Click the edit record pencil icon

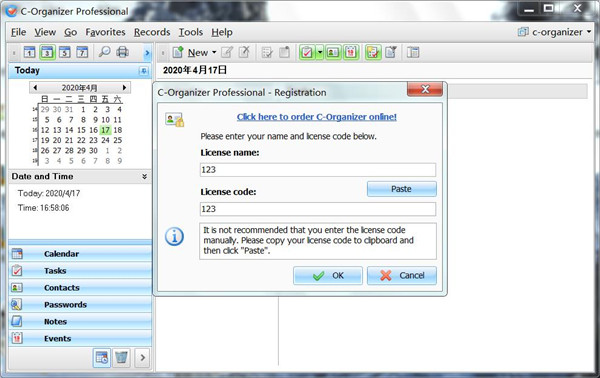tap(227, 52)
